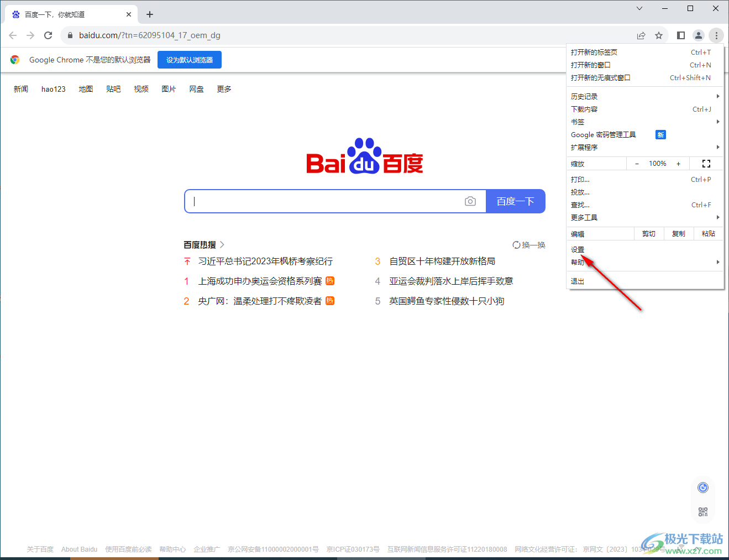
Task: Click 复制 in the edit row
Action: click(x=679, y=234)
